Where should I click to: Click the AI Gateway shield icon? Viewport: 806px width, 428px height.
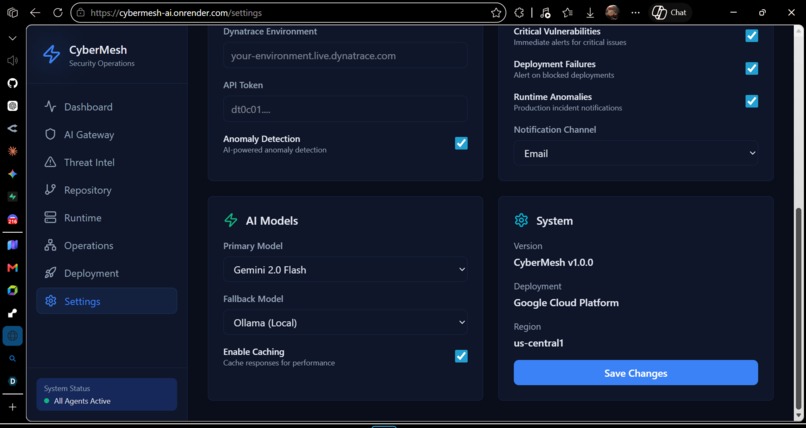[x=50, y=134]
